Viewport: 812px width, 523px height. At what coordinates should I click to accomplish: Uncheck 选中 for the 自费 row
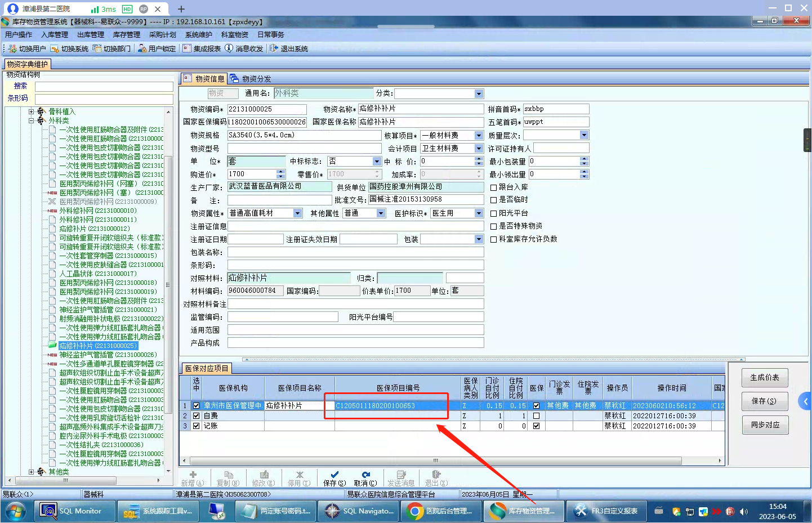196,416
